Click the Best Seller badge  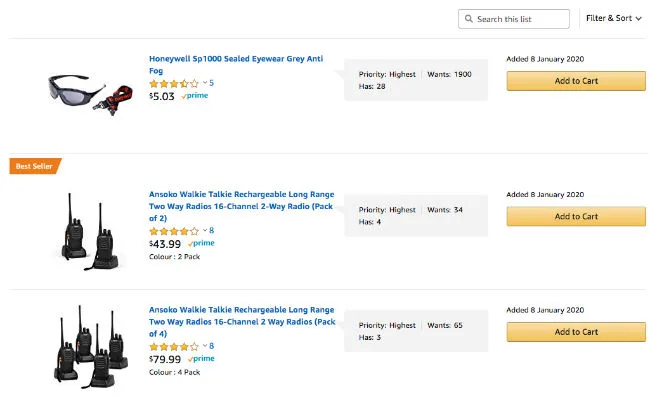35,167
